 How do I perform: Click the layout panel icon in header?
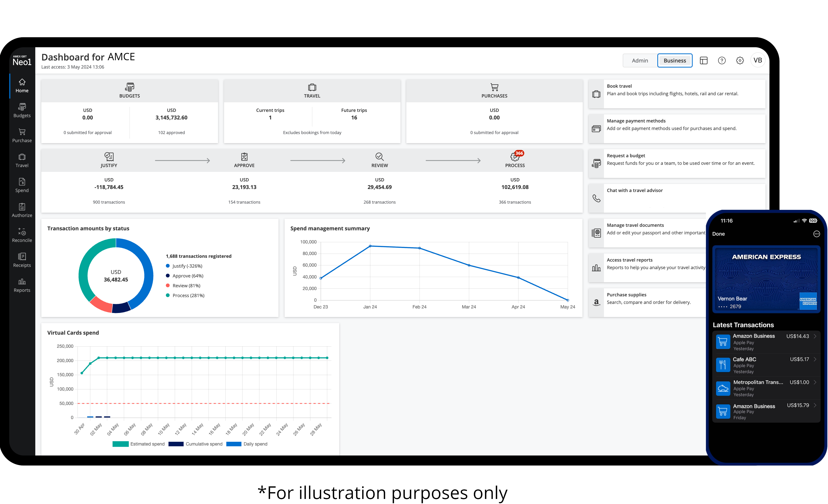(x=703, y=60)
